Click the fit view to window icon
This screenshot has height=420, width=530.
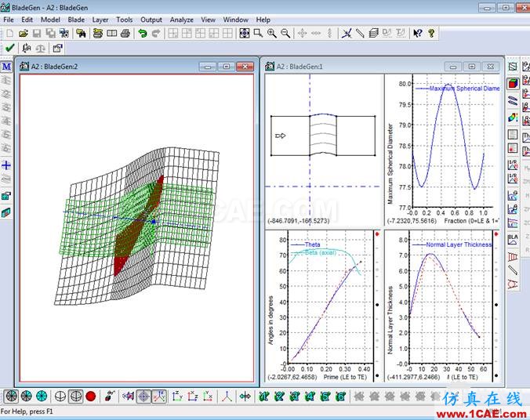pyautogui.click(x=245, y=33)
